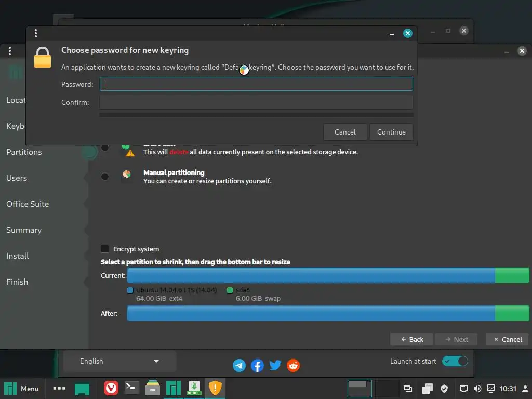
Task: Focus the Confirm password field
Action: coord(256,102)
